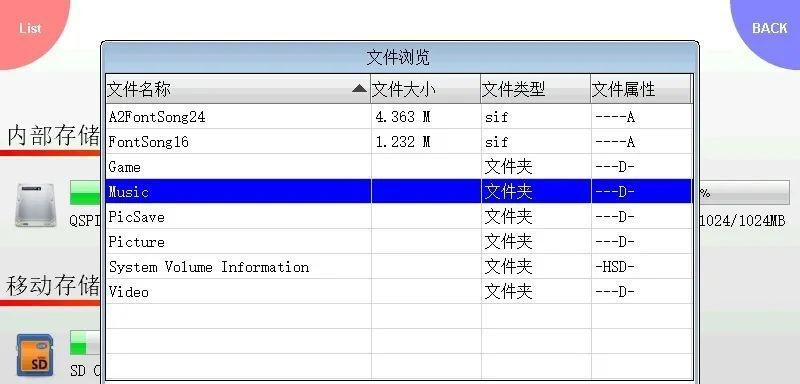Click the internal storage usage progress bar

pyautogui.click(x=85, y=192)
